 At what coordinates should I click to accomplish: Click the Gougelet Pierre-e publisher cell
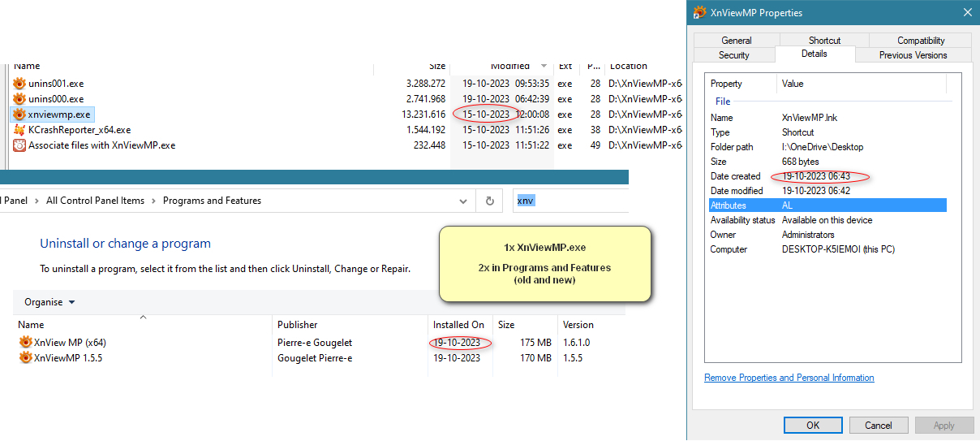315,358
